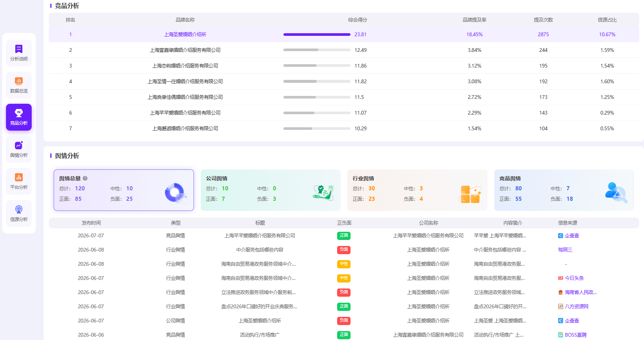
Task: Open 企查查 source in the 2026-07-07 row
Action: pos(572,235)
